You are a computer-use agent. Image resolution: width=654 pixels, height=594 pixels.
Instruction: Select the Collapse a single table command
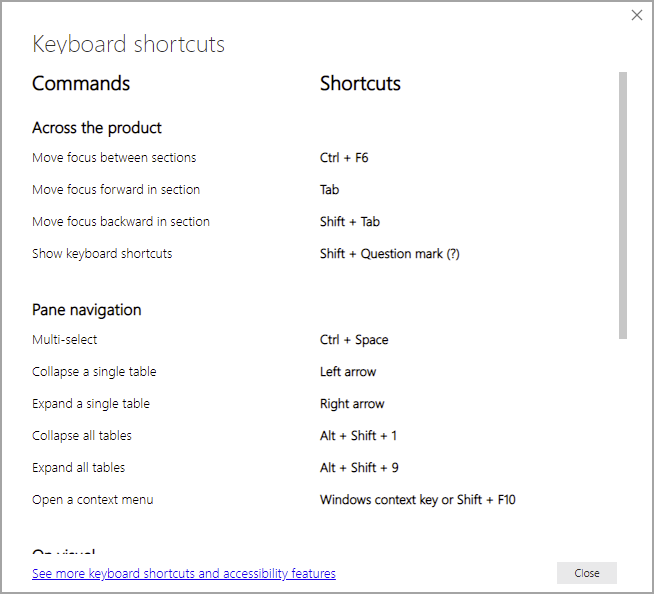click(94, 372)
